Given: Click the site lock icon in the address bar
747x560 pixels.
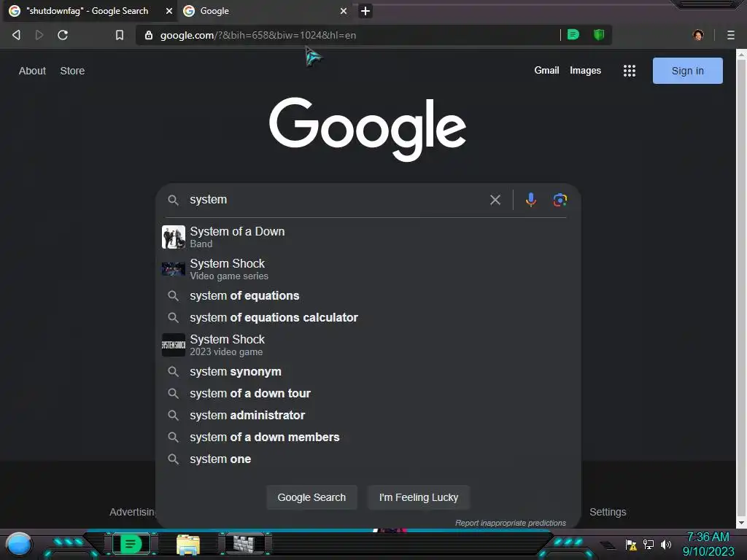Looking at the screenshot, I should coord(149,35).
